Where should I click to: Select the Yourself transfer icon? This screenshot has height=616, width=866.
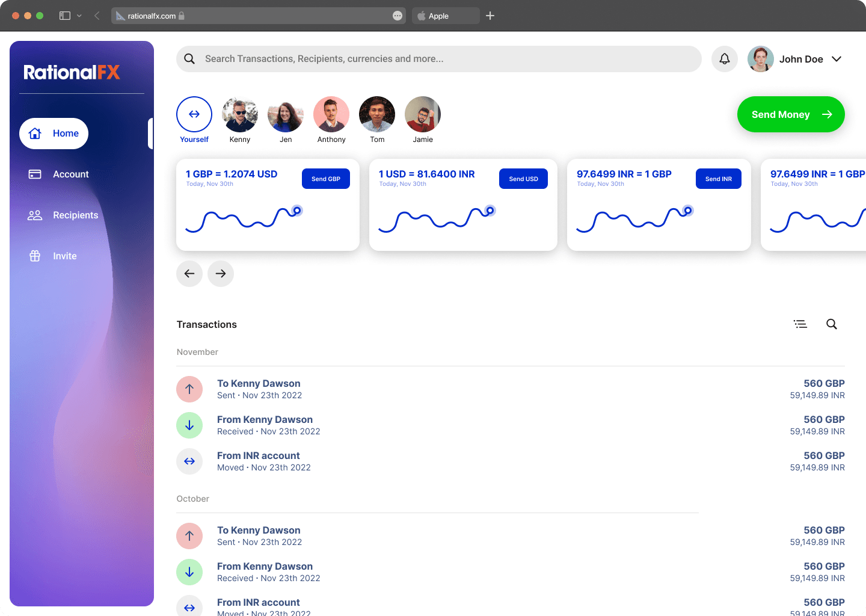click(194, 114)
